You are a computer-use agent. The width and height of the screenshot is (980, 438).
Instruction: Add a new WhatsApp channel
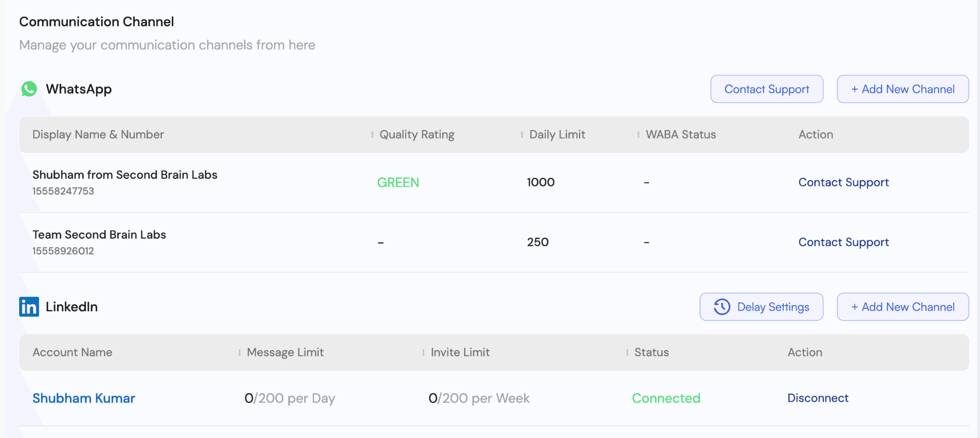[x=902, y=89]
